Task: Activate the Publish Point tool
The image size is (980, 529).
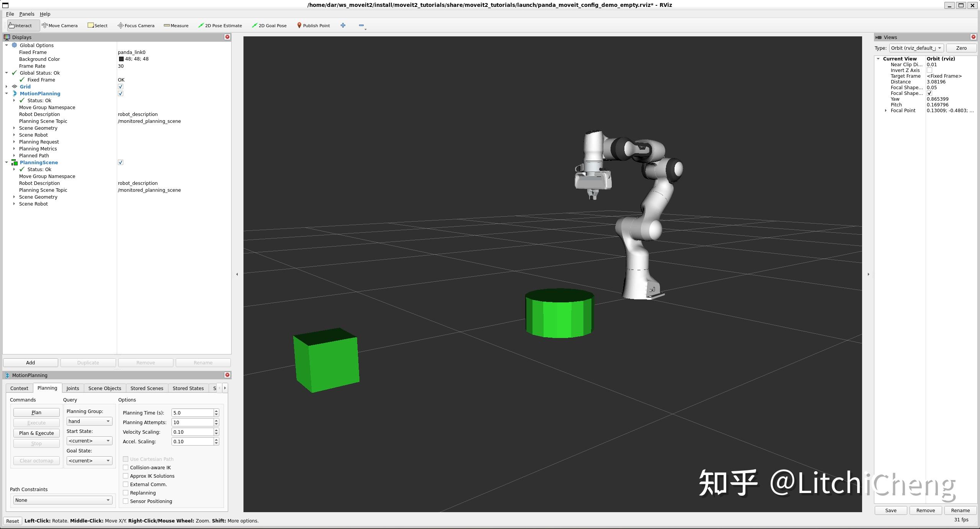Action: click(314, 25)
